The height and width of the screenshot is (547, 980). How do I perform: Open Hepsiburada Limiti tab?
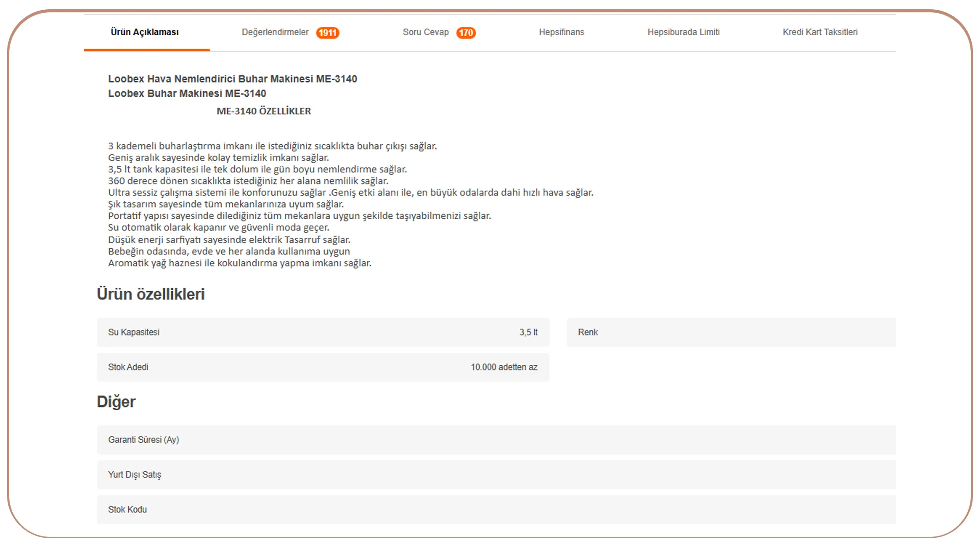tap(683, 32)
